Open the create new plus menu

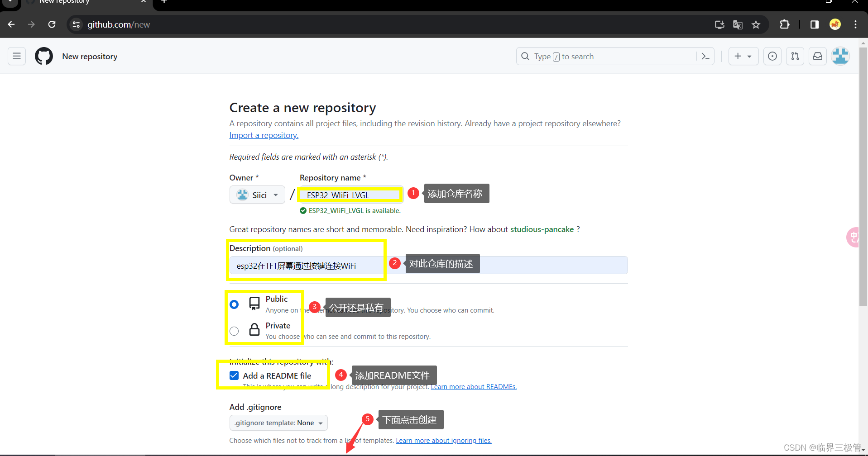tap(743, 56)
